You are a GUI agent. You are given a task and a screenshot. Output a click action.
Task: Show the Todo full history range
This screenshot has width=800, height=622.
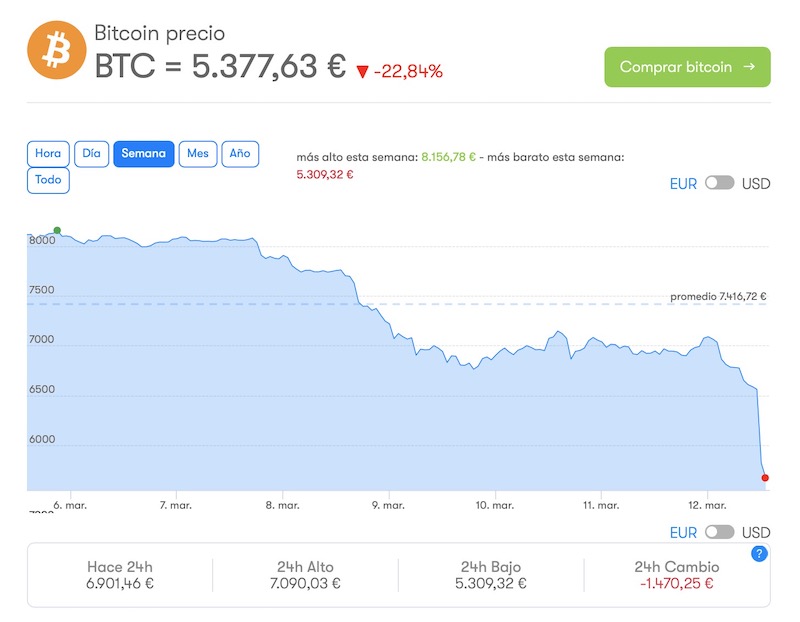click(48, 181)
